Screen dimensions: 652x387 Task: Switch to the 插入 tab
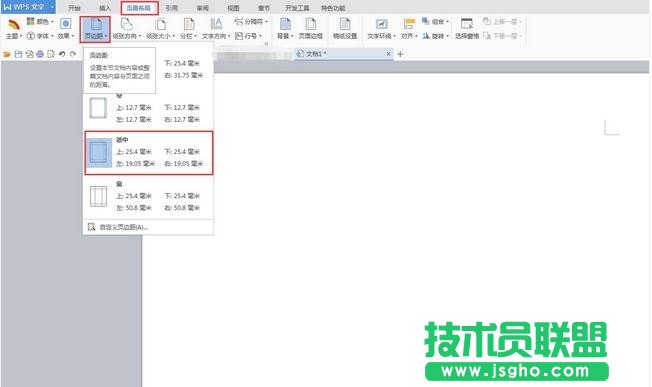(105, 8)
